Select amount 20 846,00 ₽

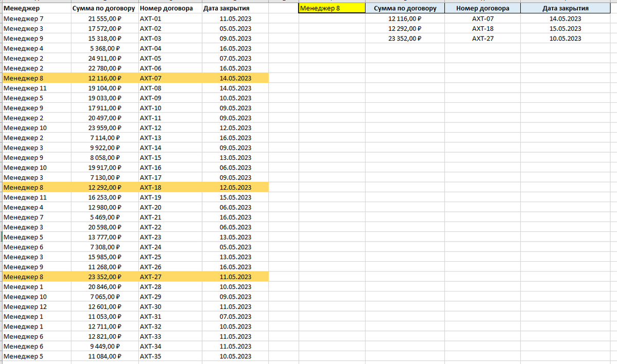click(105, 287)
